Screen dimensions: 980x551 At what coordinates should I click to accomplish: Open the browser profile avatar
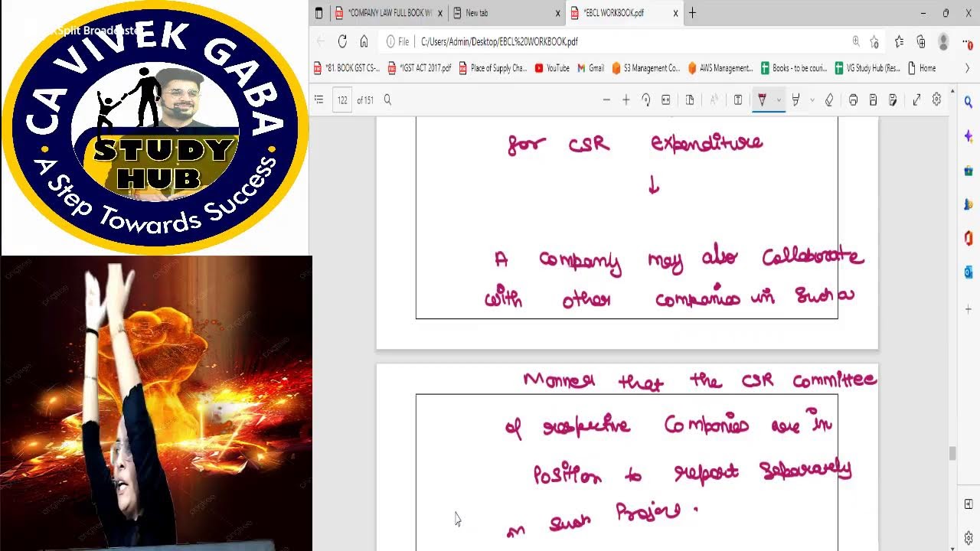click(943, 41)
